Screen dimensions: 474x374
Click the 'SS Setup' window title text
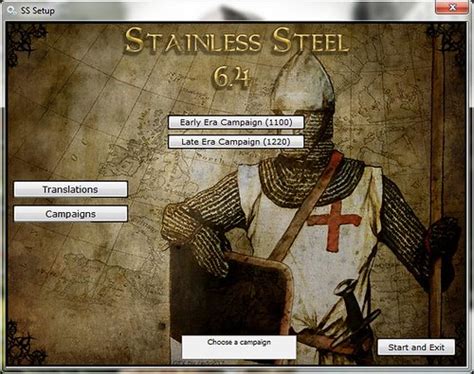tap(38, 11)
